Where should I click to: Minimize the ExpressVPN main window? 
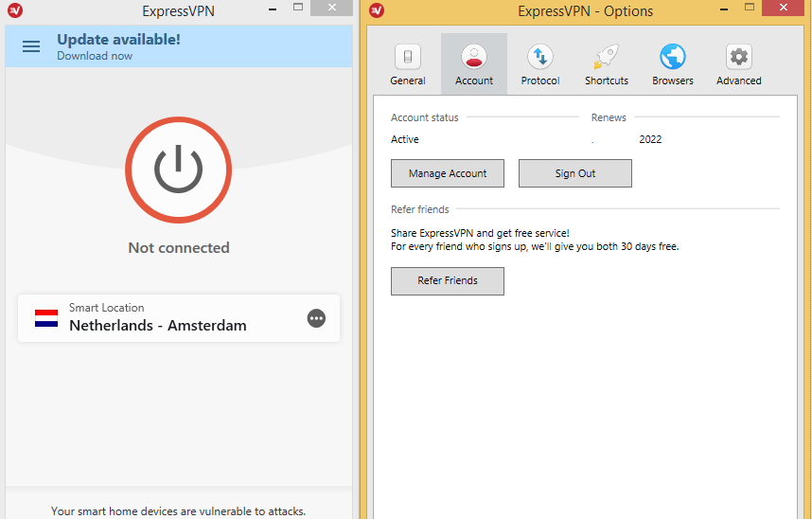click(x=273, y=9)
